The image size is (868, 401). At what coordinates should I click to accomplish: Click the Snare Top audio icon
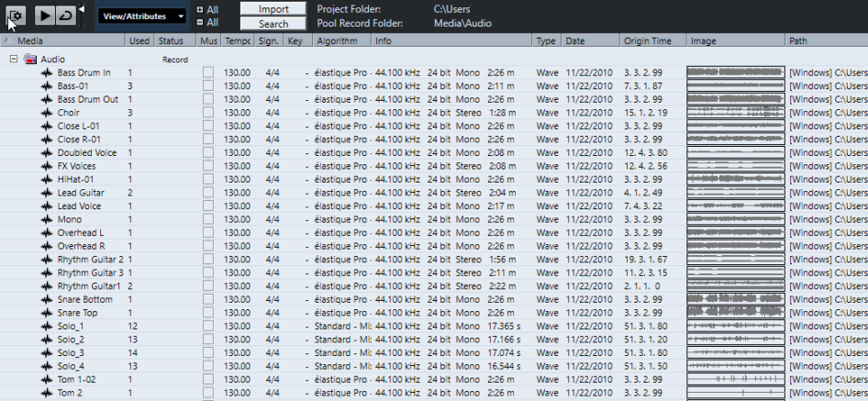click(47, 313)
